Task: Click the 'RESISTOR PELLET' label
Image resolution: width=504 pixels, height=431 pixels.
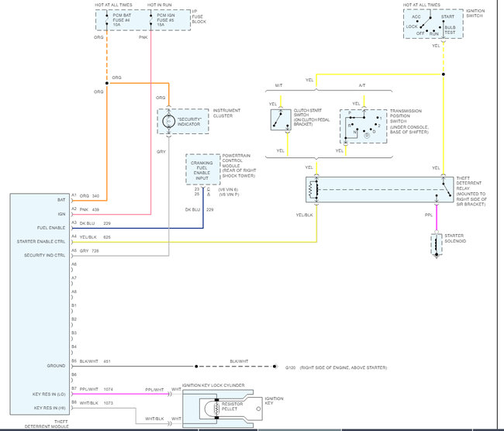Action: coord(232,406)
